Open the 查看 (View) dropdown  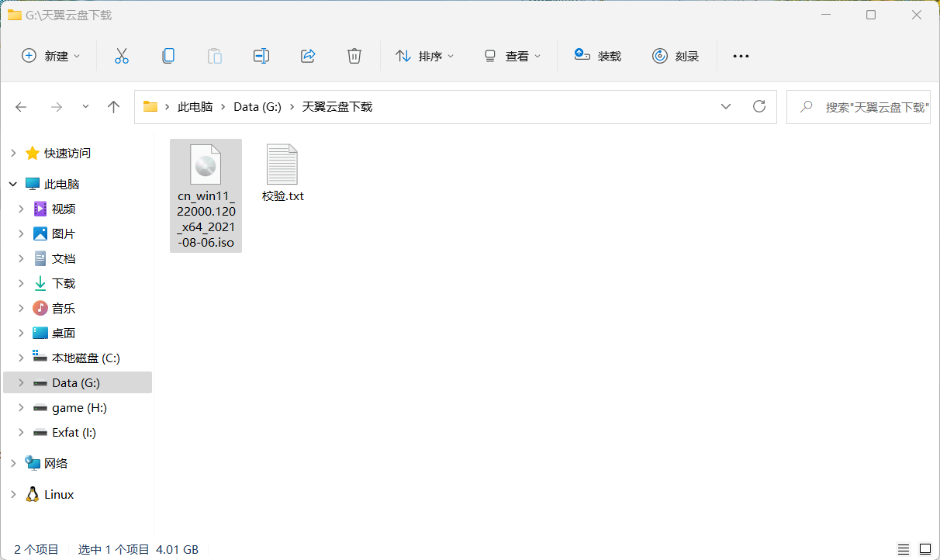[513, 56]
